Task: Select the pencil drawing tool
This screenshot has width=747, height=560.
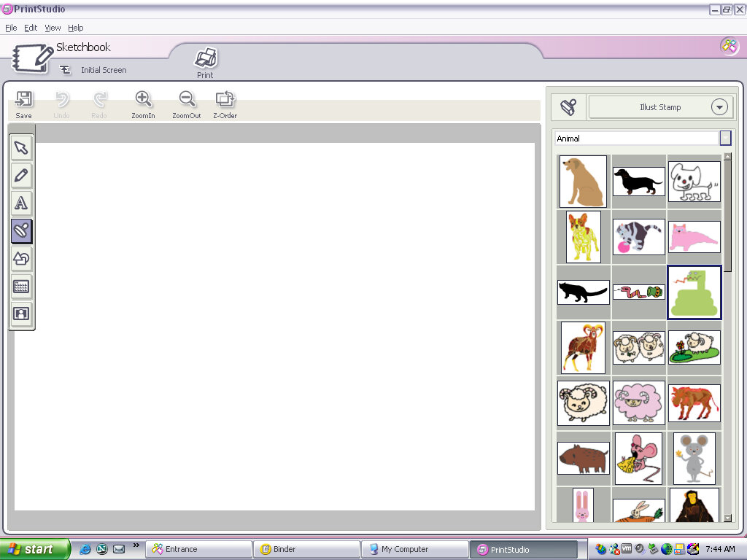Action: pyautogui.click(x=21, y=176)
